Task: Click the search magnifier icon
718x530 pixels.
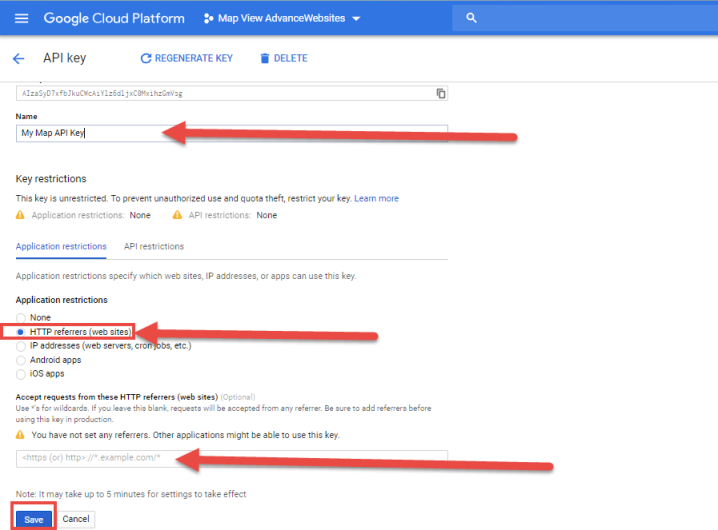Action: click(x=472, y=18)
